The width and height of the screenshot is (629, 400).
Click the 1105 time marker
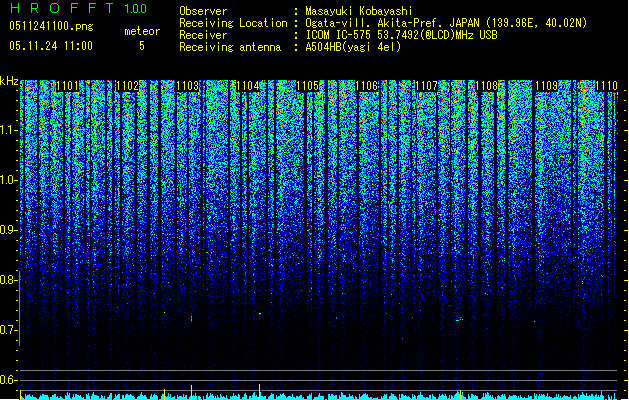(x=307, y=86)
